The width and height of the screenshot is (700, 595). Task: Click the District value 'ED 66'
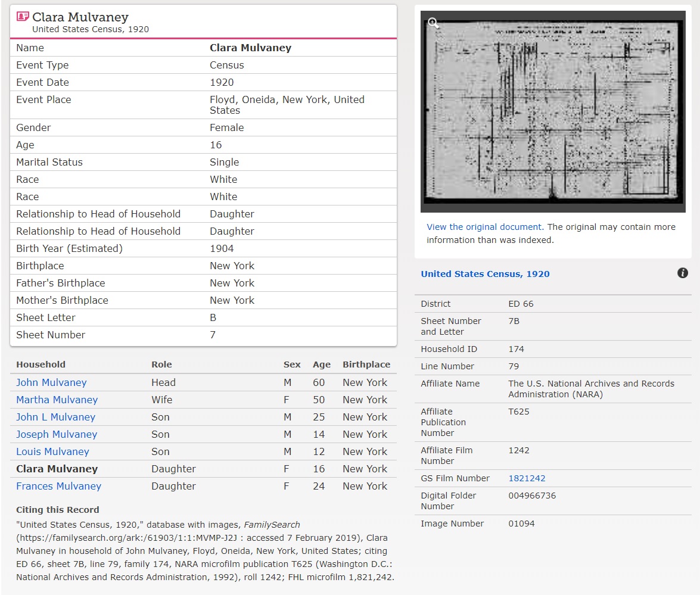click(521, 304)
